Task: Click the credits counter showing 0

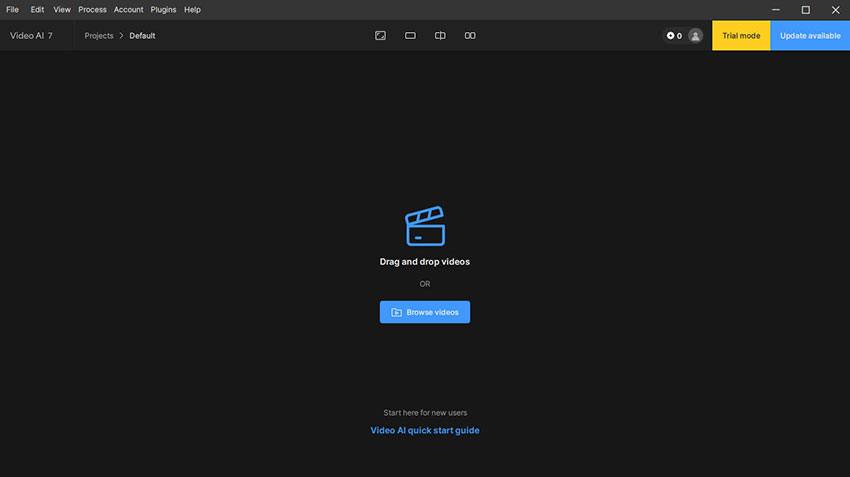Action: (x=674, y=36)
